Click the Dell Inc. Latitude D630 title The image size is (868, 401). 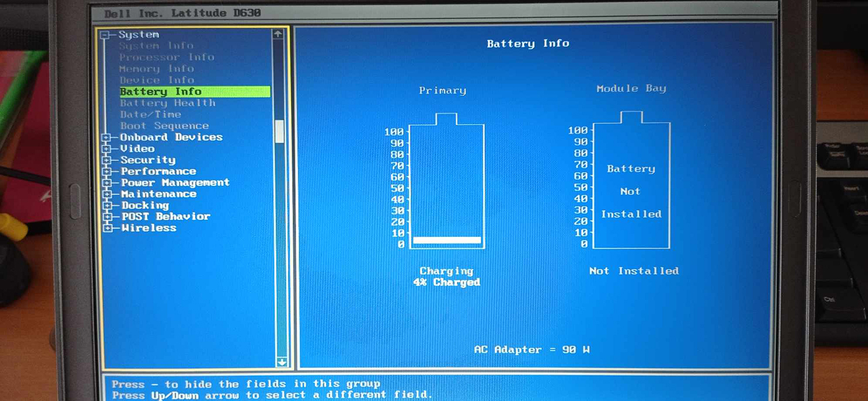point(182,13)
